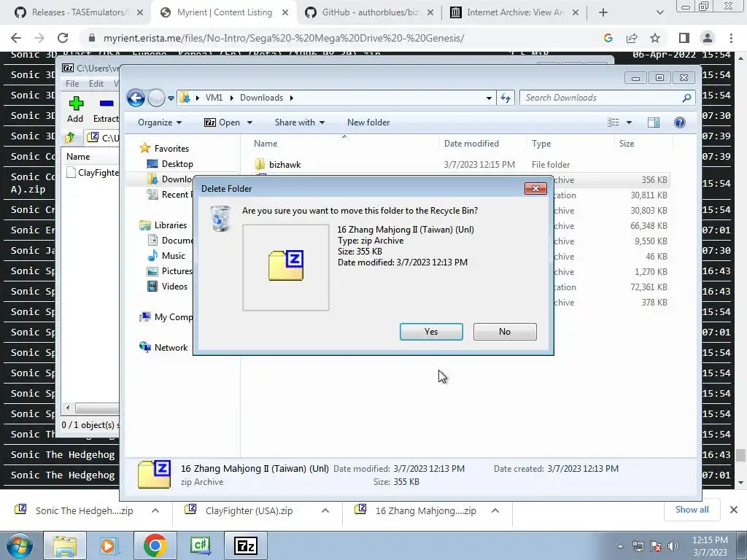Focus the Search Downloads field
This screenshot has width=747, height=560.
click(x=608, y=98)
